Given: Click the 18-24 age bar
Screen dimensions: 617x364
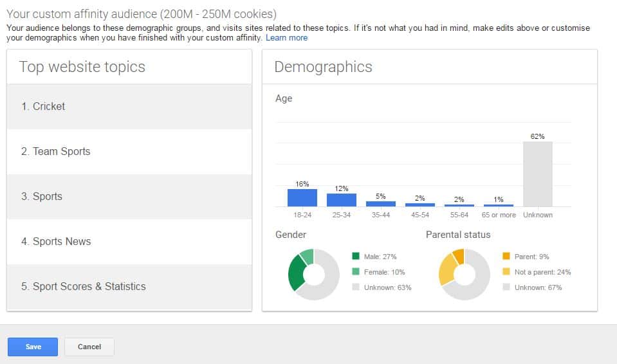Looking at the screenshot, I should click(302, 198).
